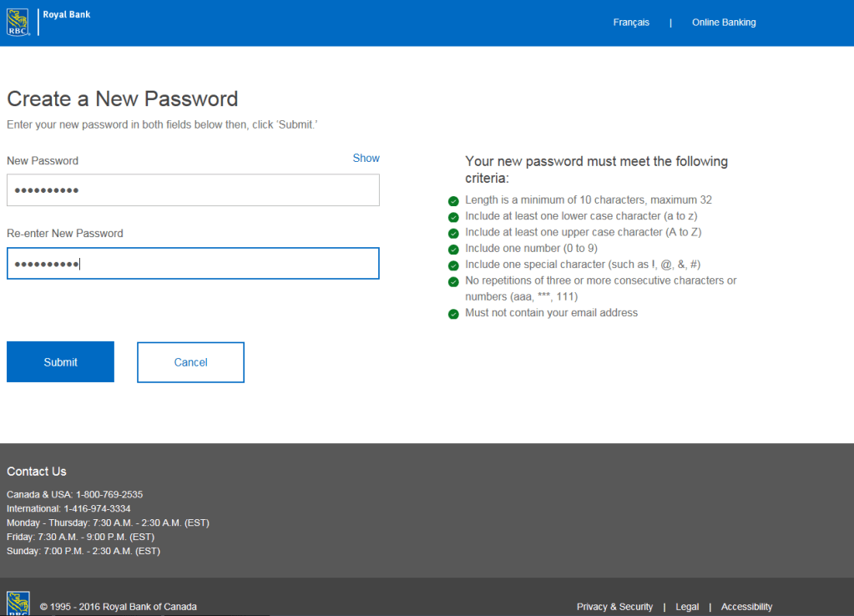The height and width of the screenshot is (616, 854).
Task: Click the RBC Royal Bank logo in header
Action: click(19, 22)
